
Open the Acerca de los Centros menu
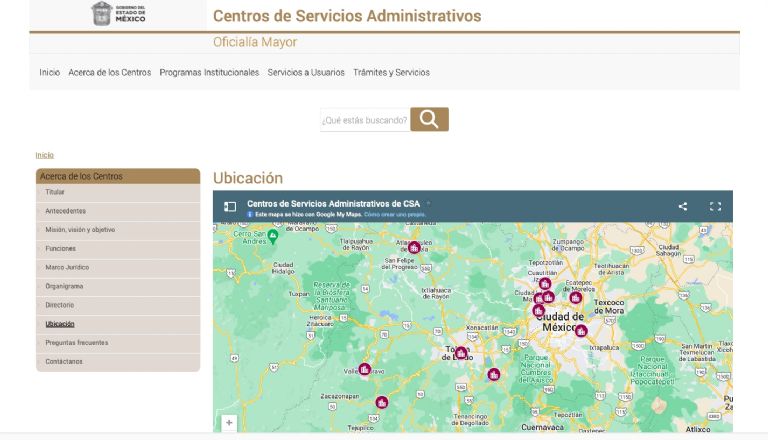(x=110, y=73)
